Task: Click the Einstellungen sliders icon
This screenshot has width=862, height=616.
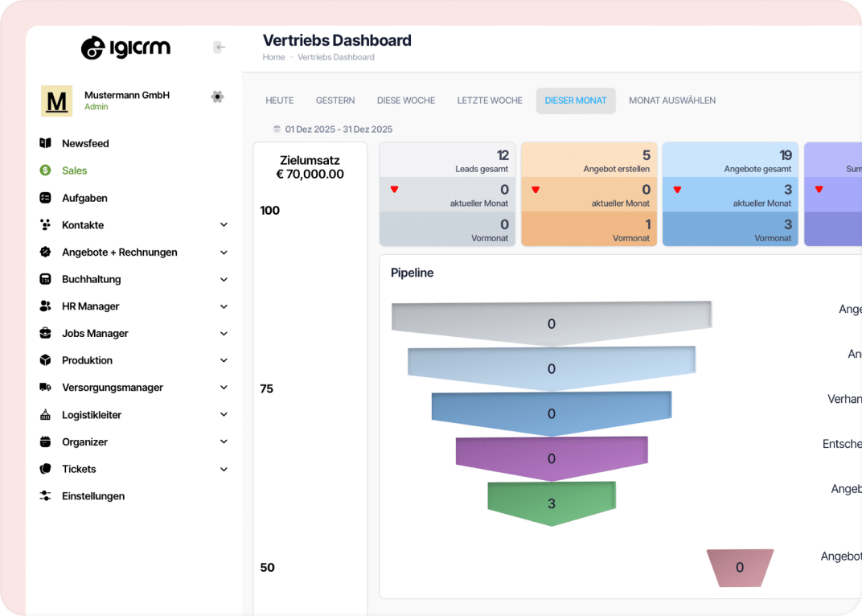Action: 46,496
